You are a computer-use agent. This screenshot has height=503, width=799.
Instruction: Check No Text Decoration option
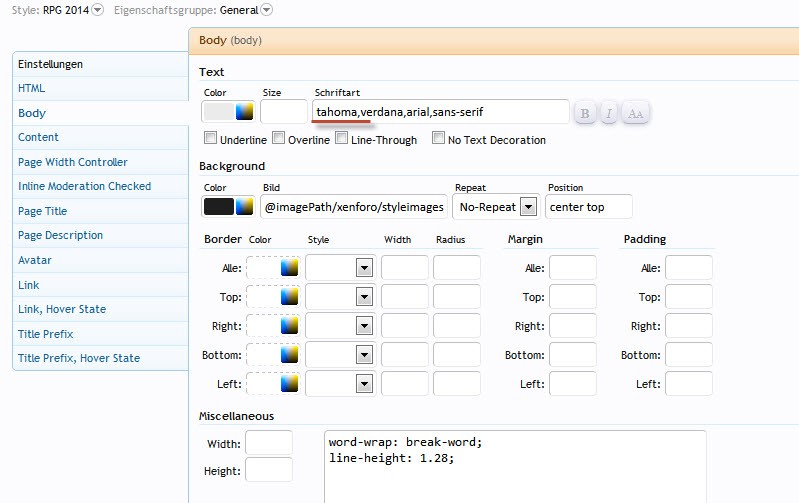[438, 138]
